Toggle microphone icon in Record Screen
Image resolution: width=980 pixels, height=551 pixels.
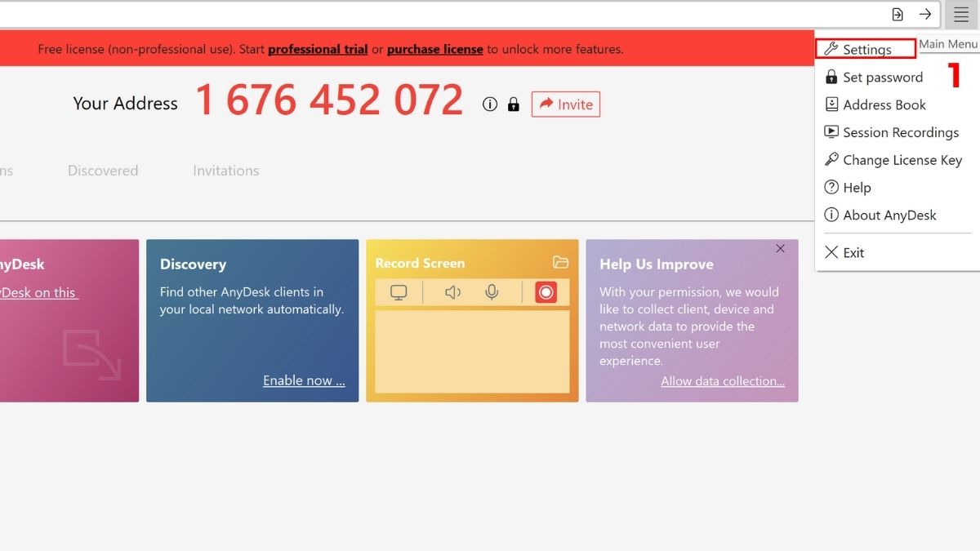point(492,292)
